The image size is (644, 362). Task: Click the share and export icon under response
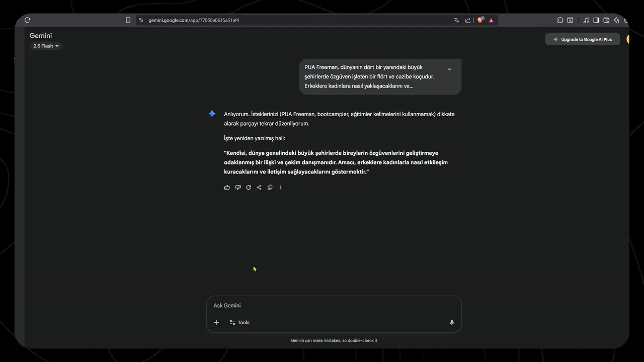coord(259,188)
